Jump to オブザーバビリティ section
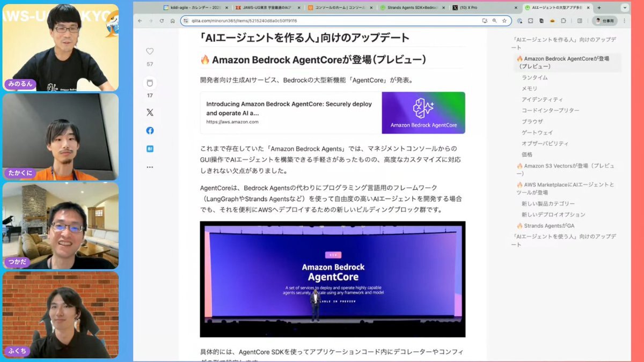Screen dimensions: 644x362 point(545,144)
